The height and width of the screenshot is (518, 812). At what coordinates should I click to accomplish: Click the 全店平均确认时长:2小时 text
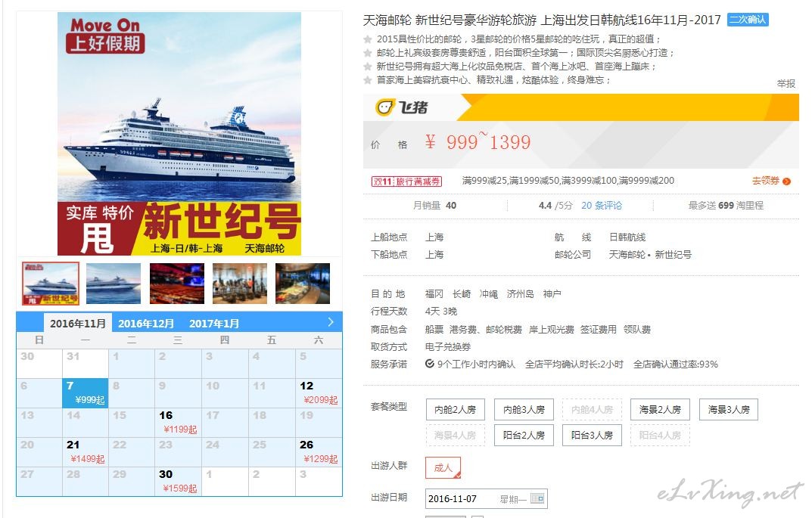[x=574, y=364]
